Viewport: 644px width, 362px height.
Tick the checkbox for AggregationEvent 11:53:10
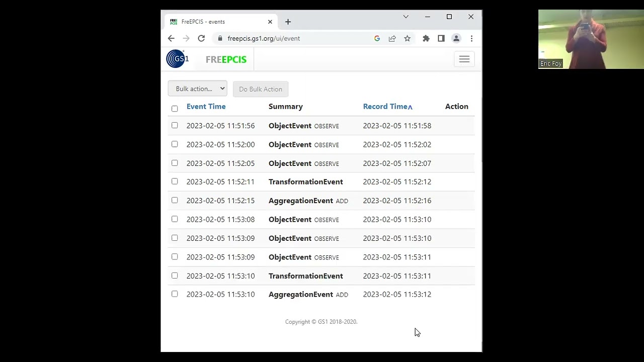175,294
